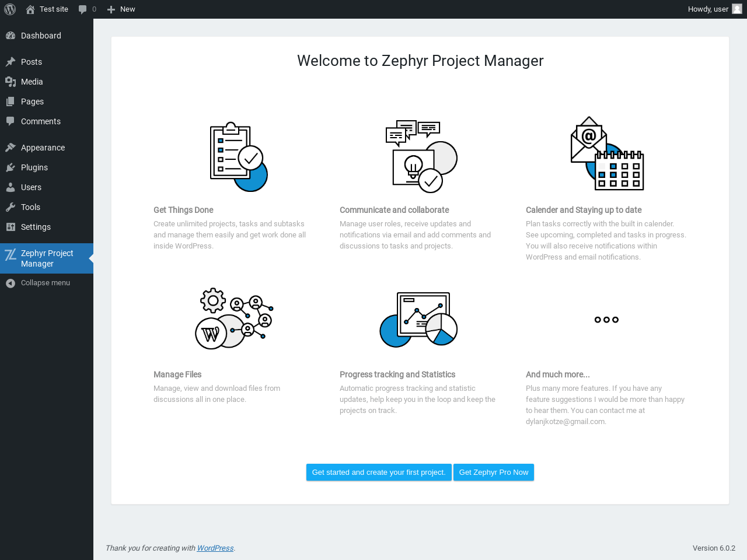This screenshot has width=747, height=560.
Task: Open the New content menu
Action: 121,9
